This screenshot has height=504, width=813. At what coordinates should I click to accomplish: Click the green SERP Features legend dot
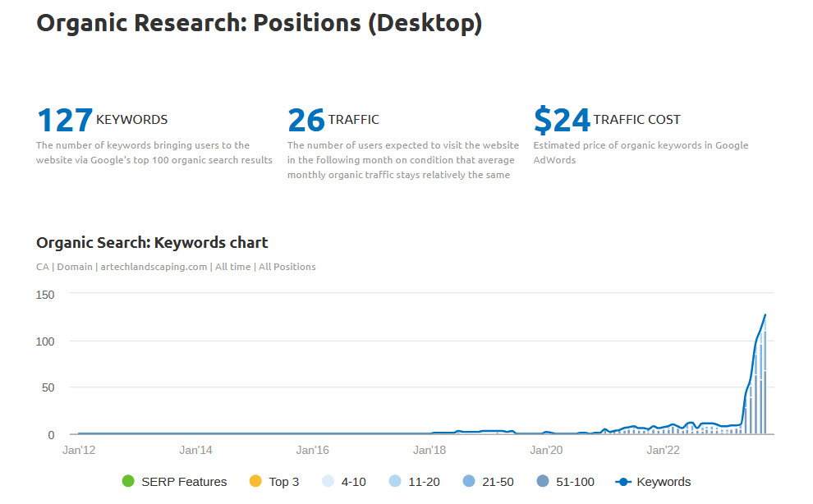coord(127,482)
